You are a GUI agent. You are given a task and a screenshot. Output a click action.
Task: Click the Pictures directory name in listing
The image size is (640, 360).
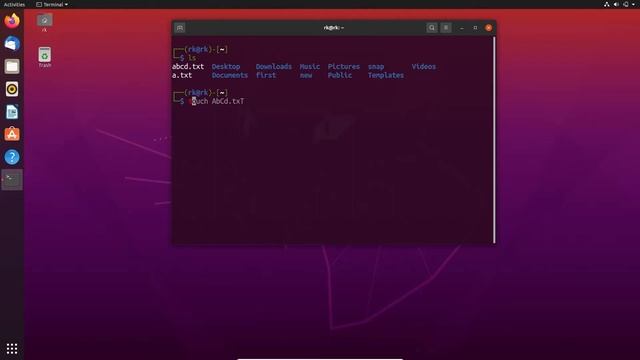344,67
